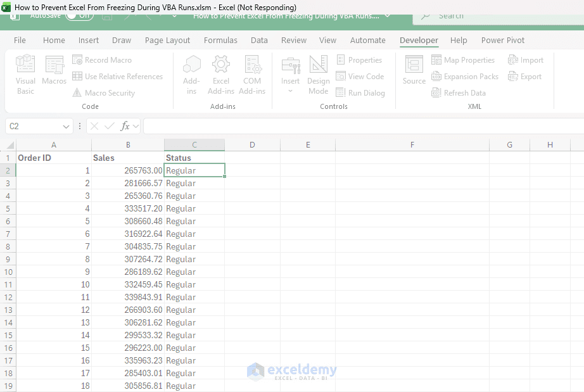Open the Review tab

pyautogui.click(x=294, y=40)
